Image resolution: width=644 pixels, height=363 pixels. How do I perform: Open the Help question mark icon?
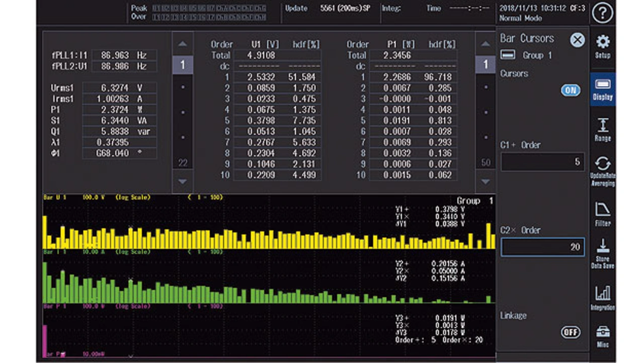[602, 14]
